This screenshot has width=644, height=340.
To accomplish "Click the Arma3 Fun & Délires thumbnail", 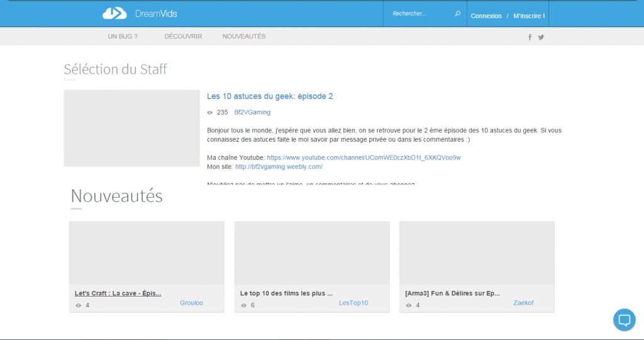I will point(477,252).
